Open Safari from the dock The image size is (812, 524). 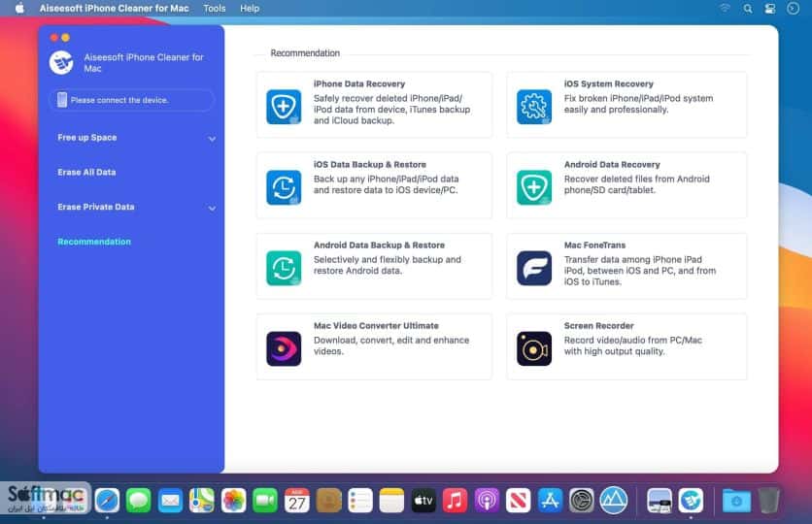click(107, 500)
